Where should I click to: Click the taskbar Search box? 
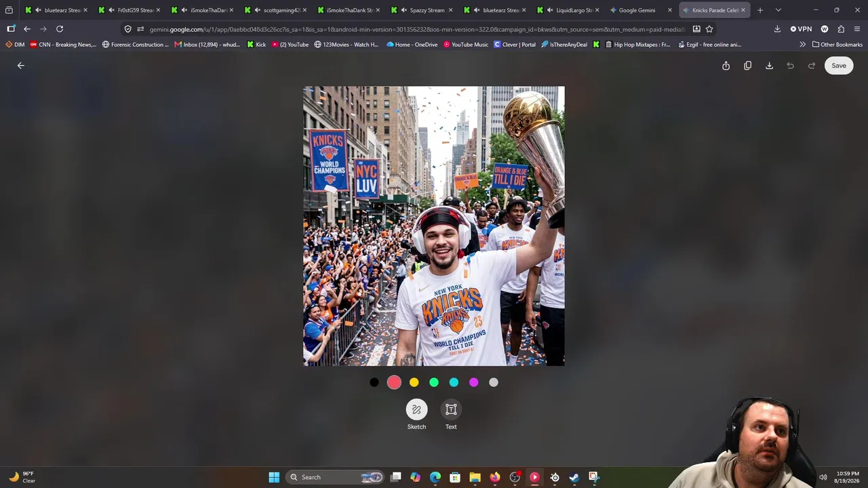336,477
